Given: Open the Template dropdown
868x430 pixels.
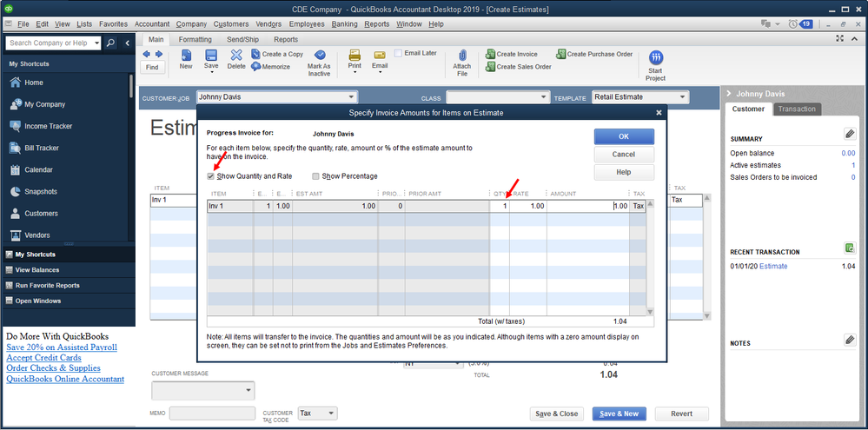Looking at the screenshot, I should (x=683, y=97).
